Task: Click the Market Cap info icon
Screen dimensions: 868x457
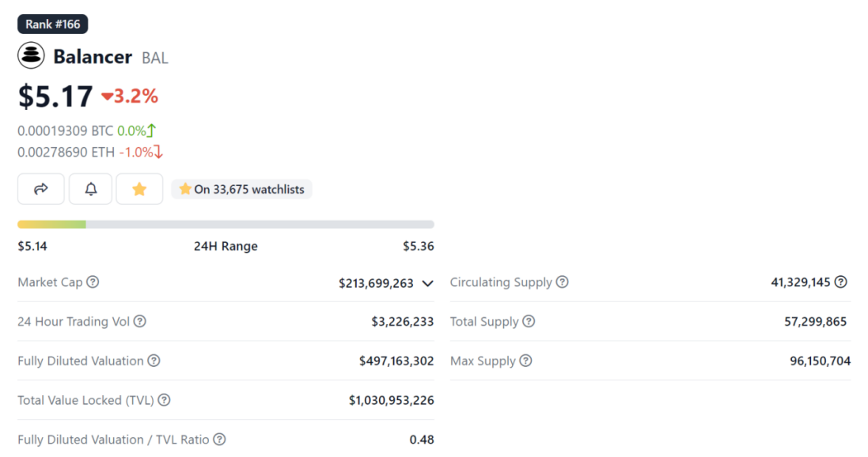Action: point(93,282)
